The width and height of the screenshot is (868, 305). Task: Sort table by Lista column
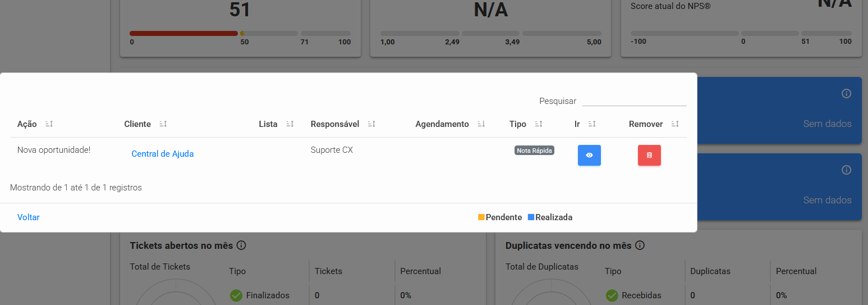click(290, 124)
